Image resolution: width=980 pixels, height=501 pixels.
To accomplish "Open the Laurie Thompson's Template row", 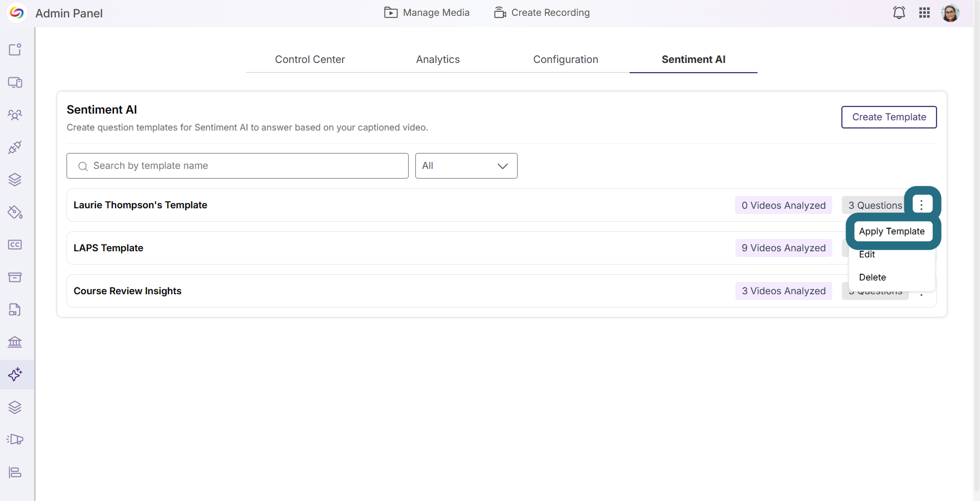I will 502,205.
